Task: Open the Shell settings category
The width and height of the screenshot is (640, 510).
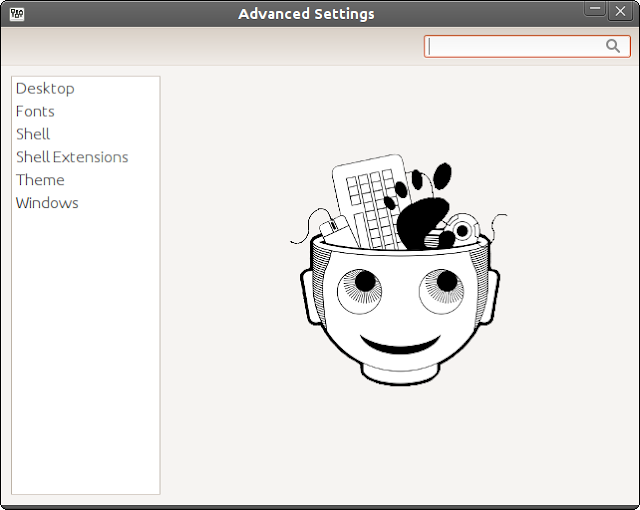Action: (x=86, y=134)
